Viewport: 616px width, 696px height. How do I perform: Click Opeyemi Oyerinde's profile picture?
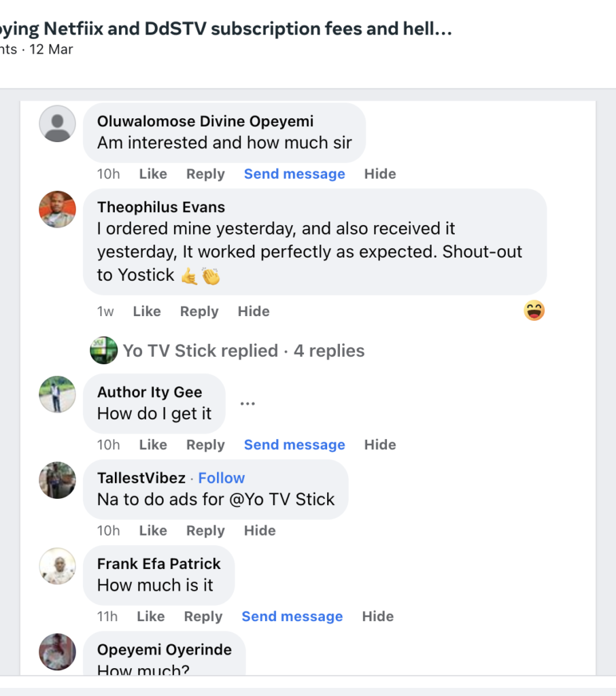click(x=57, y=651)
